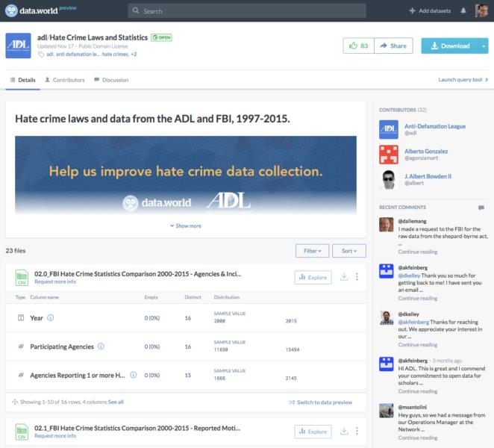Open J. Albert Bowden II avatar

(x=389, y=179)
